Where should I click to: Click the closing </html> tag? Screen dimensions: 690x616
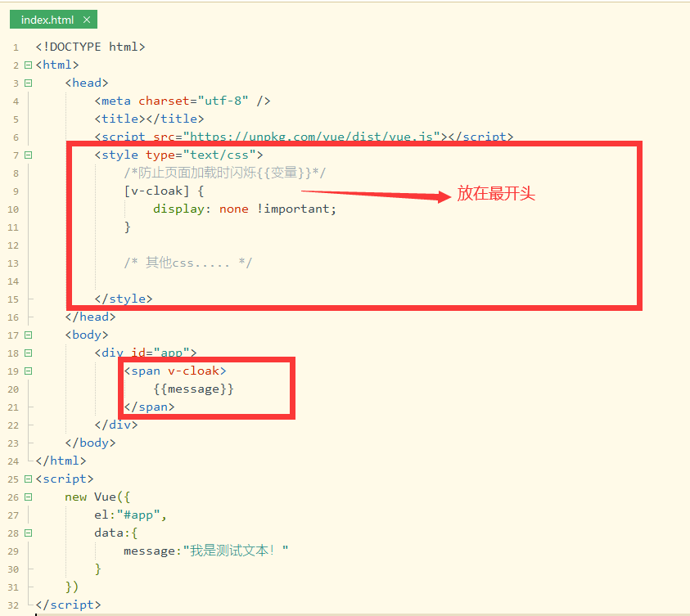pos(61,461)
